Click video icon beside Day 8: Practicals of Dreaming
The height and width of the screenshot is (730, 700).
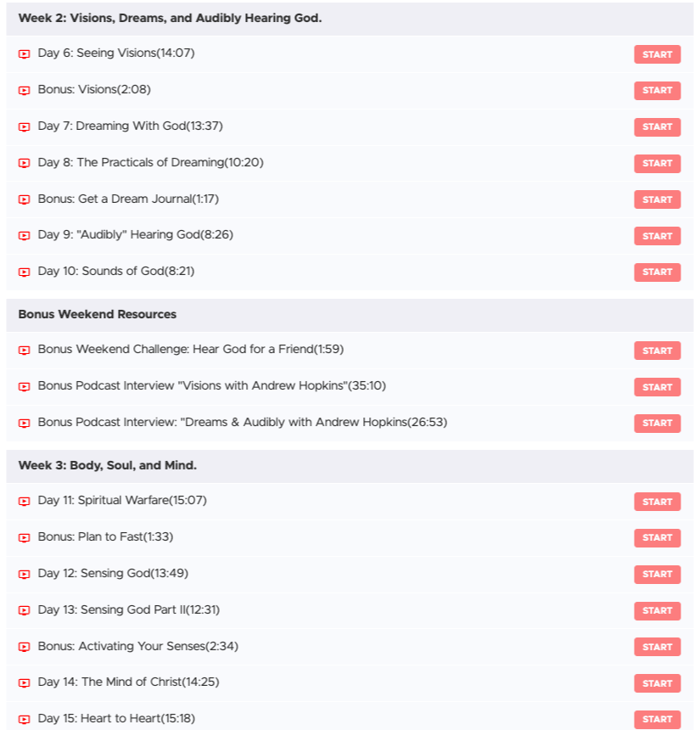[25, 164]
